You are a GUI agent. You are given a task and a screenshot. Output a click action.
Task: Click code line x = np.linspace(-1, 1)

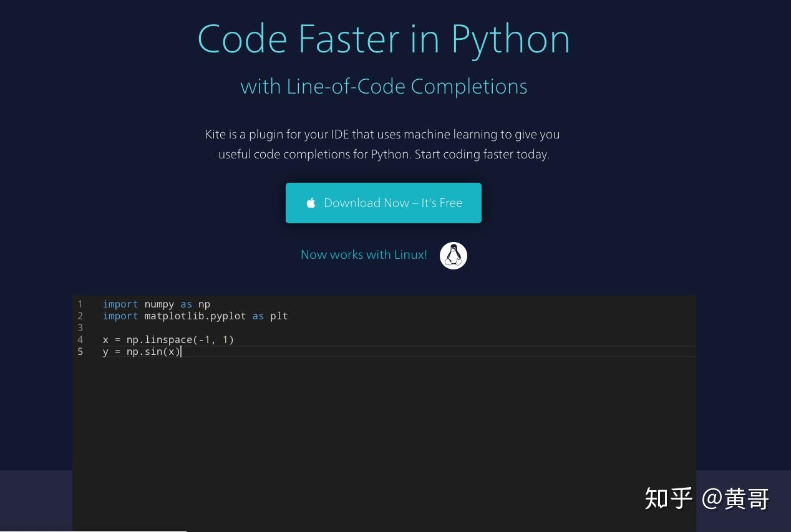pyautogui.click(x=168, y=339)
